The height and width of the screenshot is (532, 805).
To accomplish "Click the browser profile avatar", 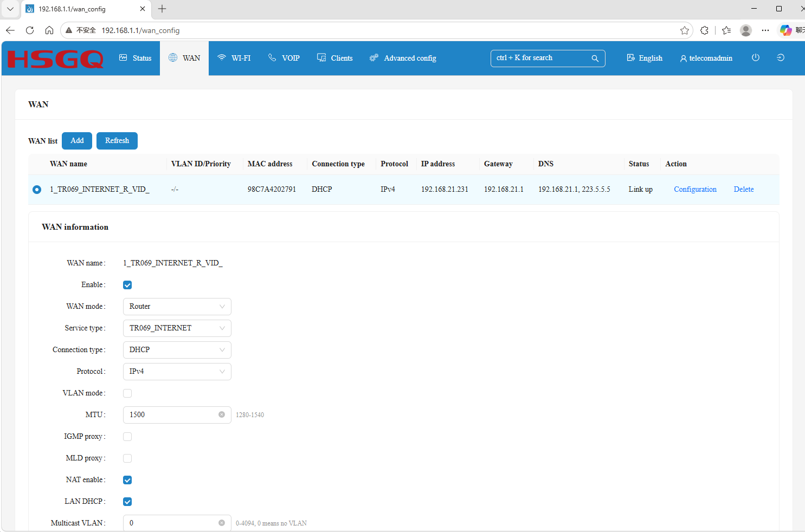I will (746, 30).
